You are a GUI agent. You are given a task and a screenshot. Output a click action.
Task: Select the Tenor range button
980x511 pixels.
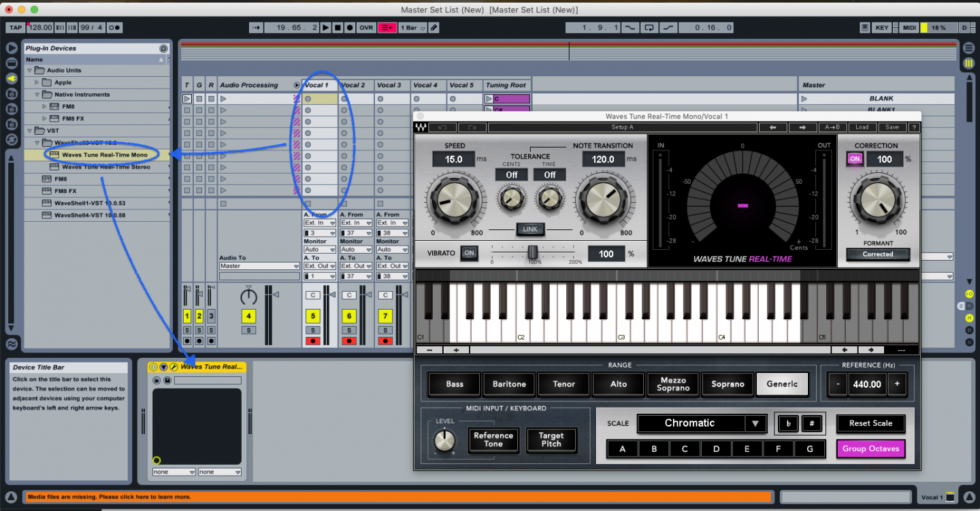pyautogui.click(x=564, y=384)
